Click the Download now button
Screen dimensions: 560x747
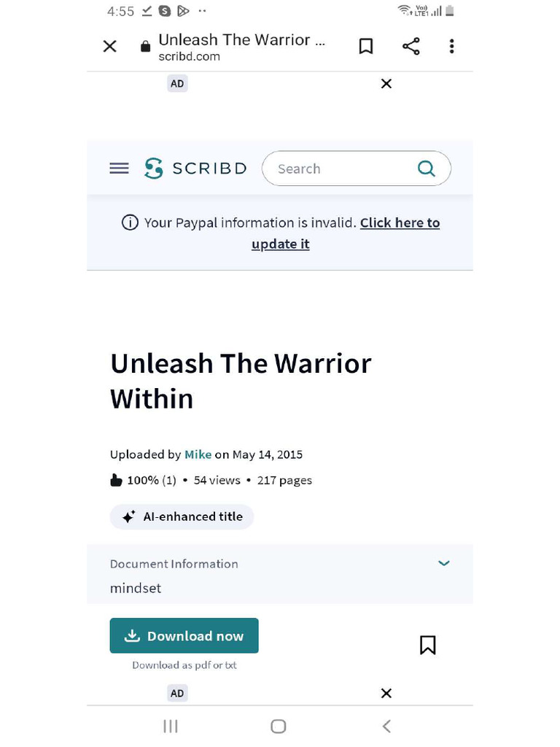[x=184, y=635]
